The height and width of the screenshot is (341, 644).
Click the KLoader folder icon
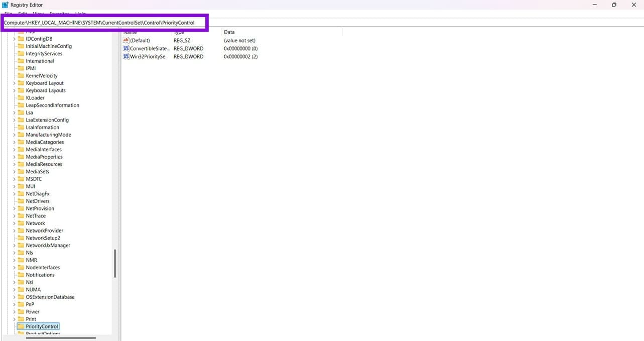[21, 98]
